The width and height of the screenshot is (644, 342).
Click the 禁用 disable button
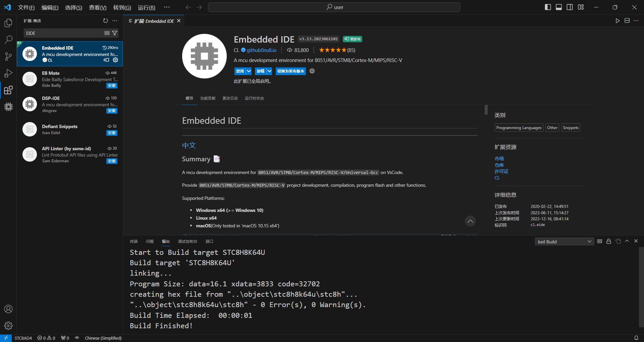[x=240, y=71]
